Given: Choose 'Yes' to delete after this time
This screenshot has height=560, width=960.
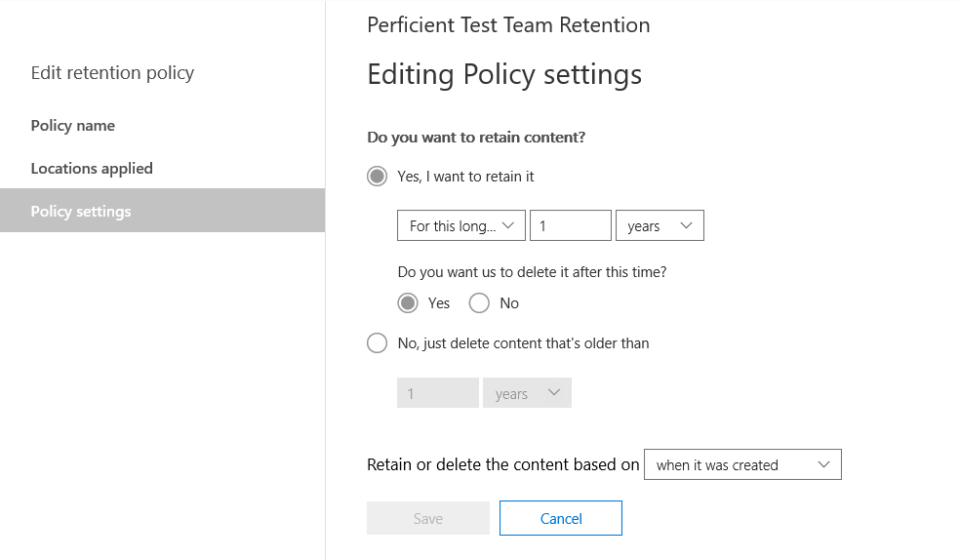Looking at the screenshot, I should (x=408, y=303).
